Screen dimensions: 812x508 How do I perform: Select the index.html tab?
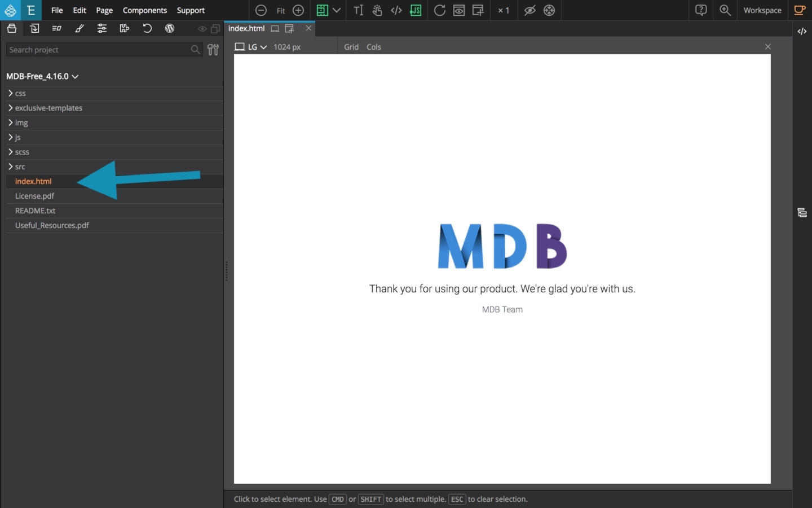pos(246,28)
